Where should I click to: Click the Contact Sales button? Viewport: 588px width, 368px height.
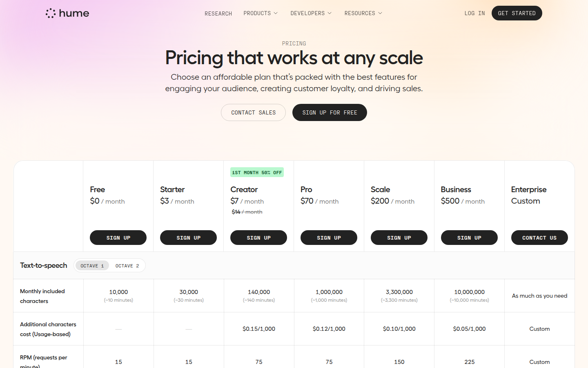coord(253,112)
